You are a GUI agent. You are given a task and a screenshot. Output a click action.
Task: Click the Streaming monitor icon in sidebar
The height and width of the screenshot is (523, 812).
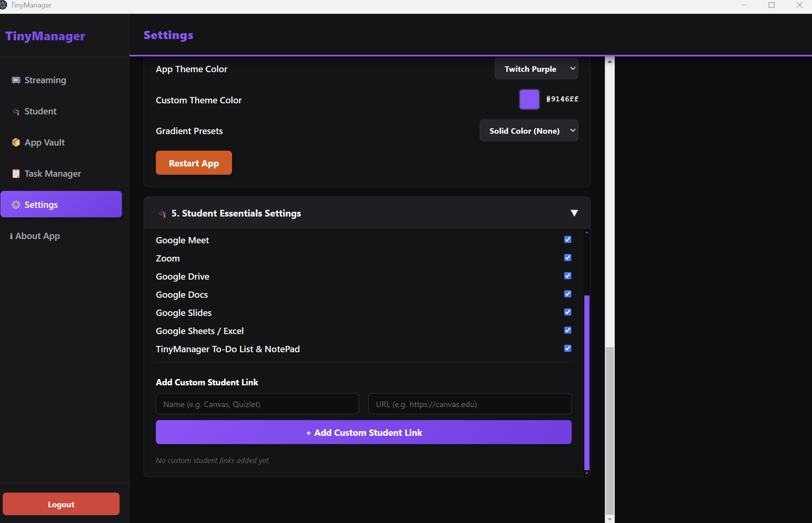(16, 80)
